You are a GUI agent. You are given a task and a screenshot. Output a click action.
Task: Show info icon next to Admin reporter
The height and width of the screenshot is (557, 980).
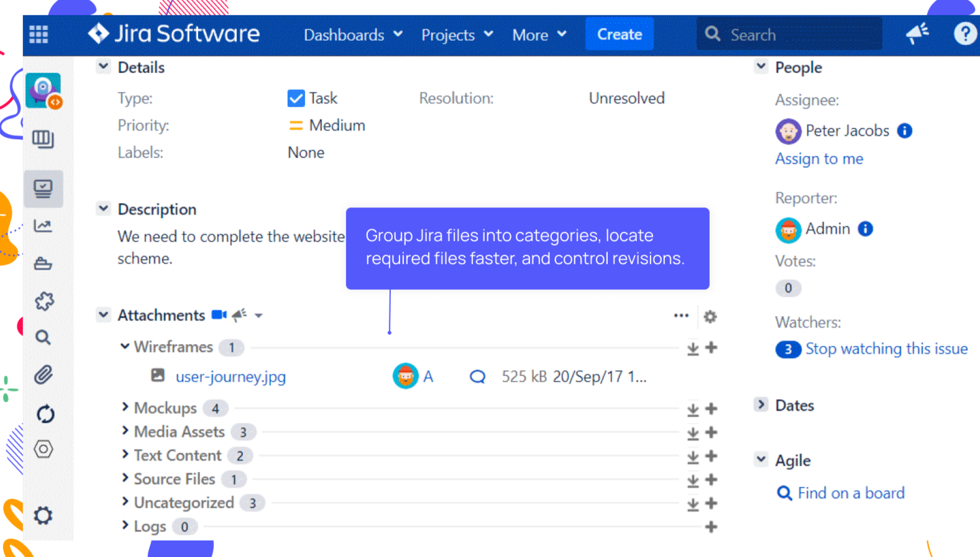pos(865,229)
